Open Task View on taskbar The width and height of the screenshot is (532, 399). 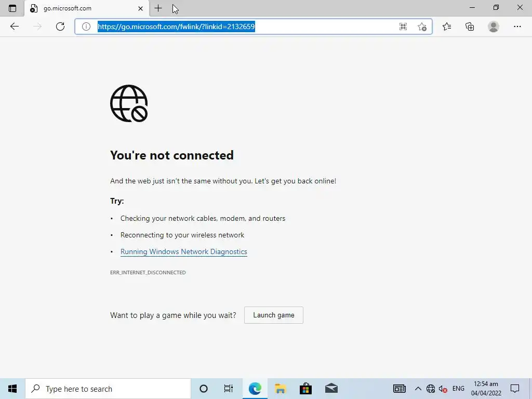[229, 389]
